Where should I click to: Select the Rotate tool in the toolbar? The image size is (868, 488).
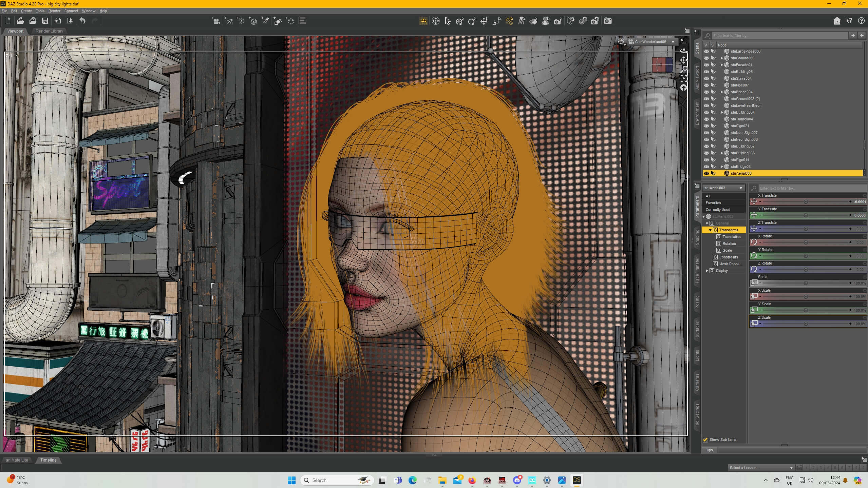pos(472,21)
